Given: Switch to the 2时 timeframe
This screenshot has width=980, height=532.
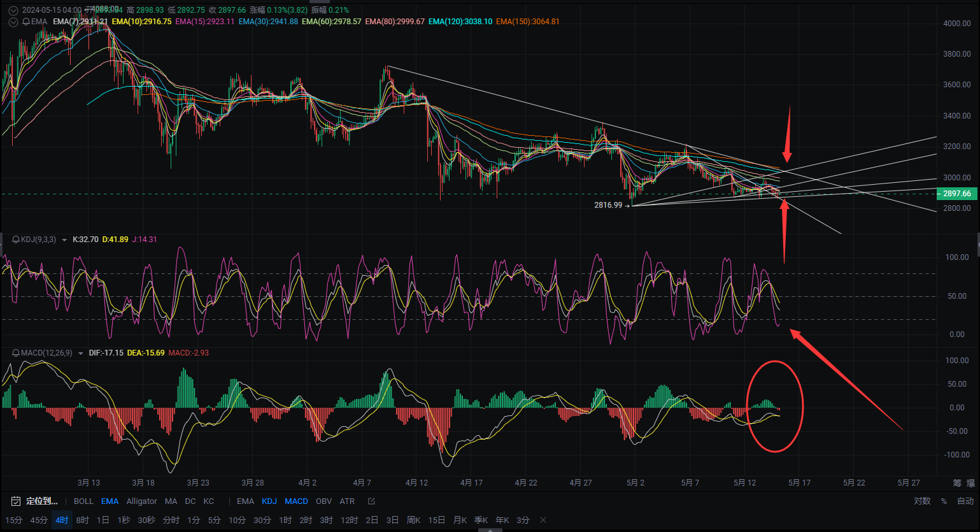Looking at the screenshot, I should [x=306, y=520].
